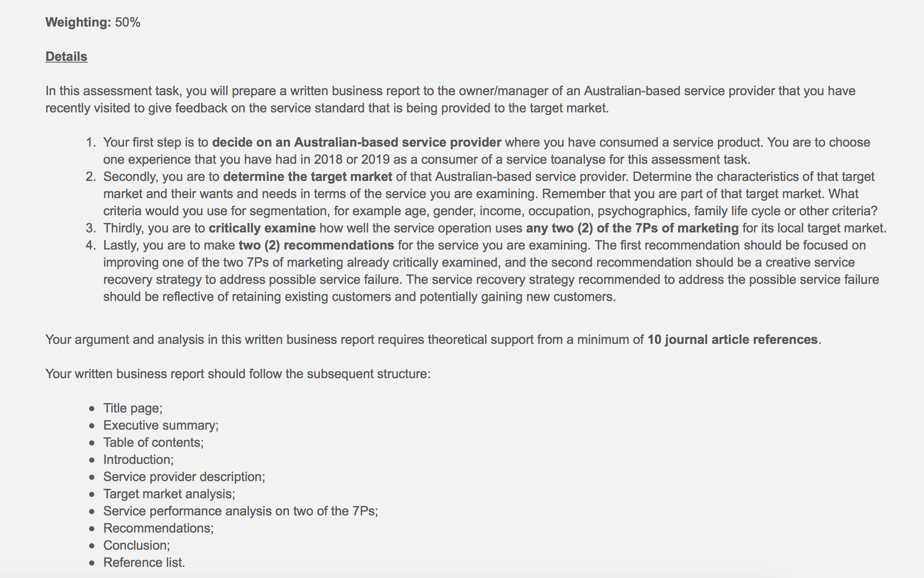Click the underlined Details heading
924x578 pixels.
click(x=66, y=57)
